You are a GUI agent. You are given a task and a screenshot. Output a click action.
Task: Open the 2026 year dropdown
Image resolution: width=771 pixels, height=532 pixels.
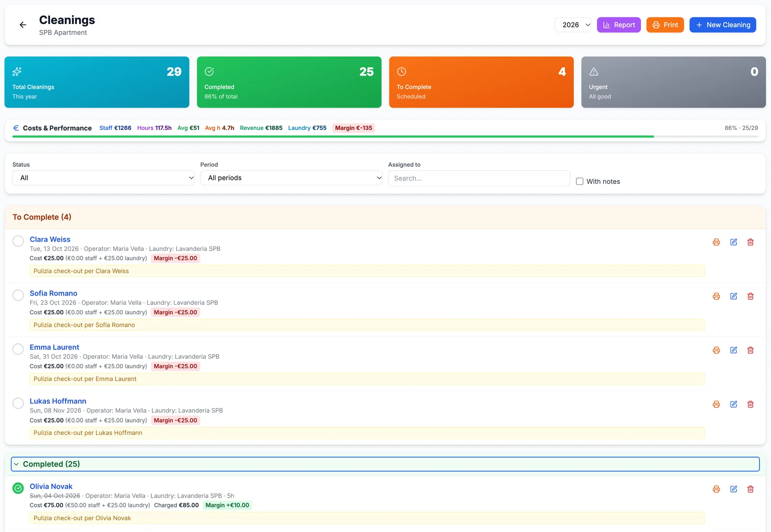[573, 25]
